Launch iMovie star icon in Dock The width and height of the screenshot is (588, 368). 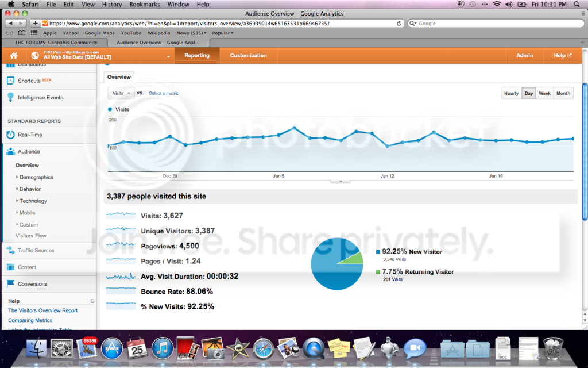click(x=238, y=348)
